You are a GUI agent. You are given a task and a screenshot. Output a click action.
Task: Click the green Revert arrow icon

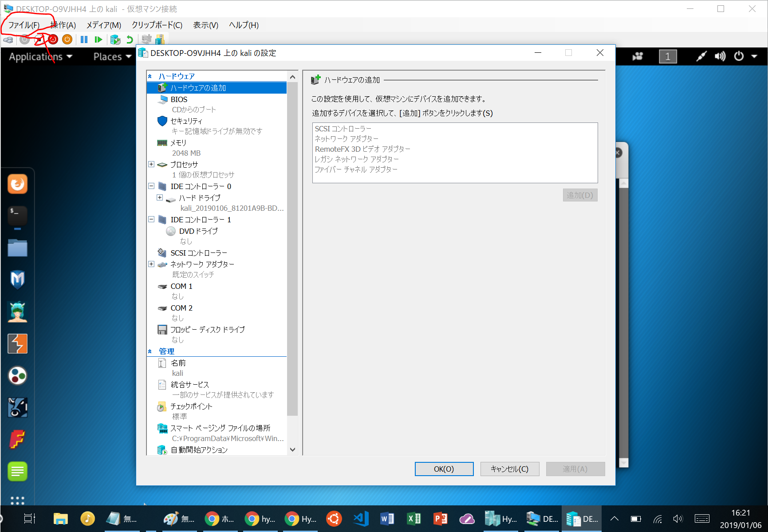pyautogui.click(x=130, y=39)
